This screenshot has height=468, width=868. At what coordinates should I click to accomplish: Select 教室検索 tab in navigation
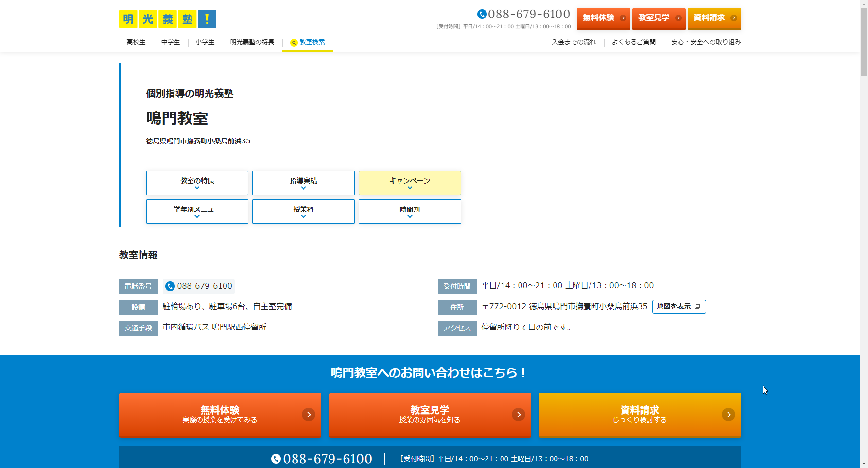click(308, 42)
